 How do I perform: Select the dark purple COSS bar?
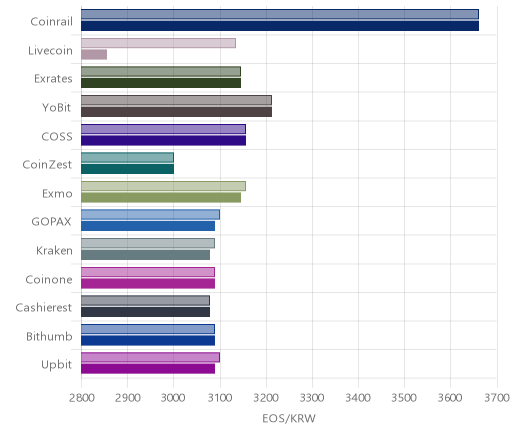tap(164, 141)
